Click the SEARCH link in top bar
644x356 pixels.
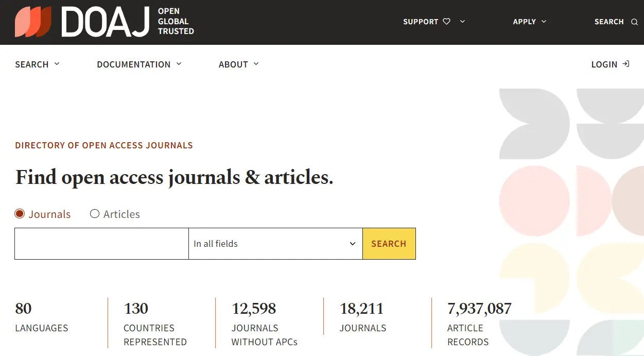point(616,22)
